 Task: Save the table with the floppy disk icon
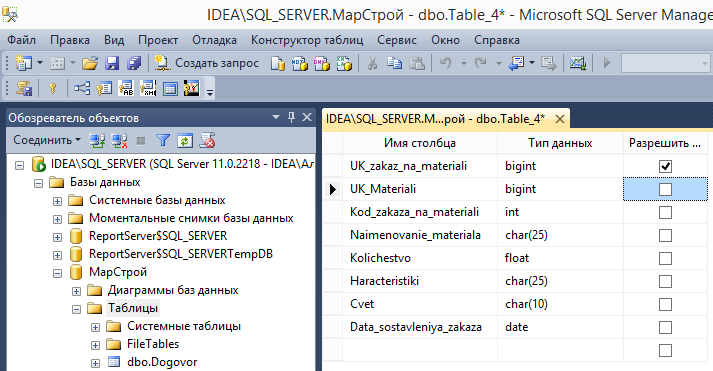(x=112, y=63)
